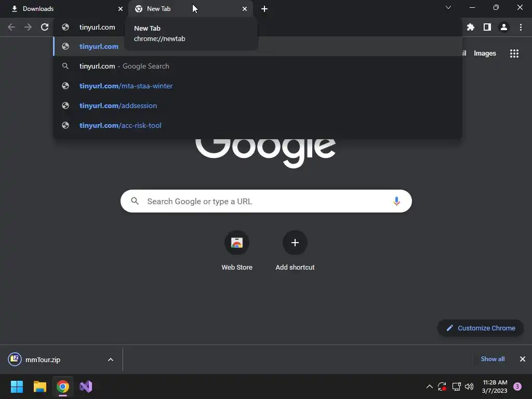Select tinyurl.com/mta-staa-winter suggestion
The image size is (532, 399).
click(x=258, y=86)
